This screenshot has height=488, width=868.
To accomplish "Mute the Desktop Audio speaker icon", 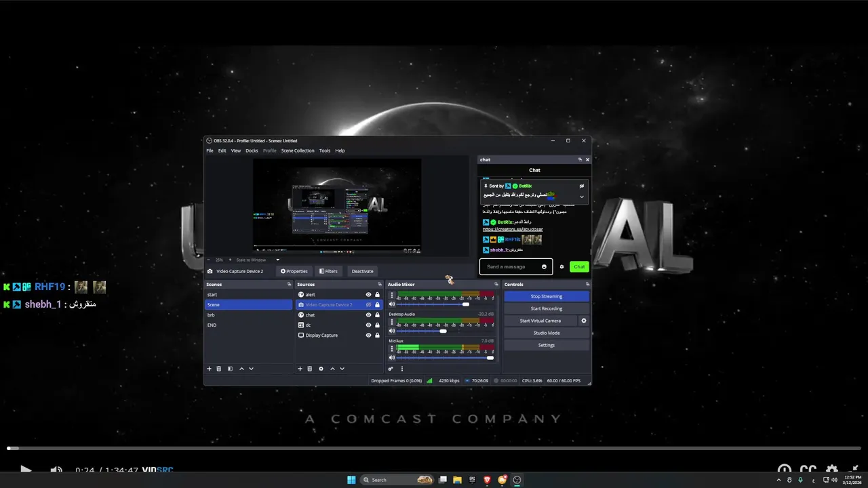I will [392, 331].
